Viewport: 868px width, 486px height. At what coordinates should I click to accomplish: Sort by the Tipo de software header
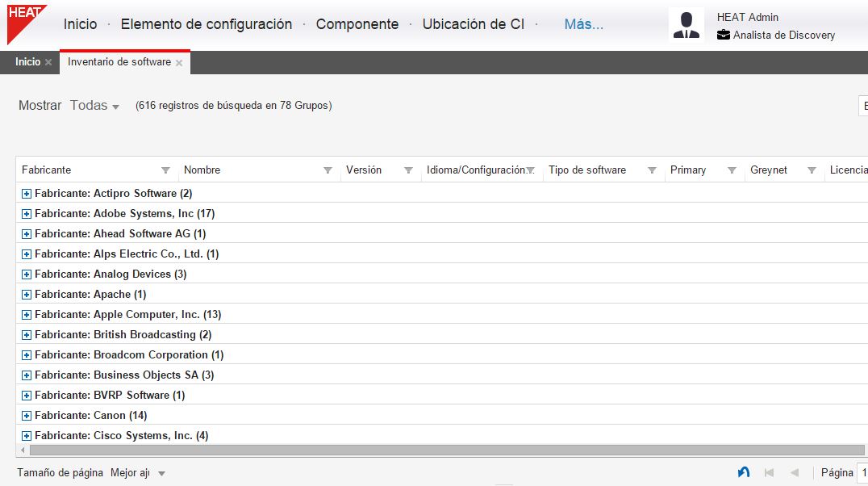pos(587,170)
